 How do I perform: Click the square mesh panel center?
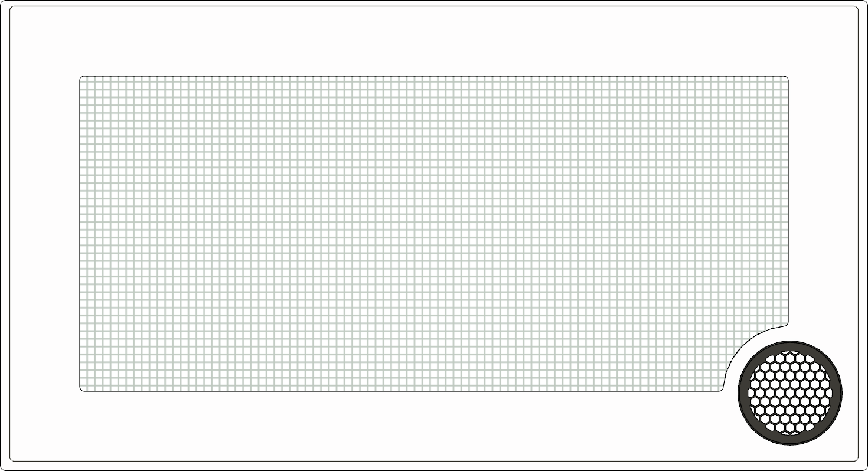pyautogui.click(x=434, y=233)
